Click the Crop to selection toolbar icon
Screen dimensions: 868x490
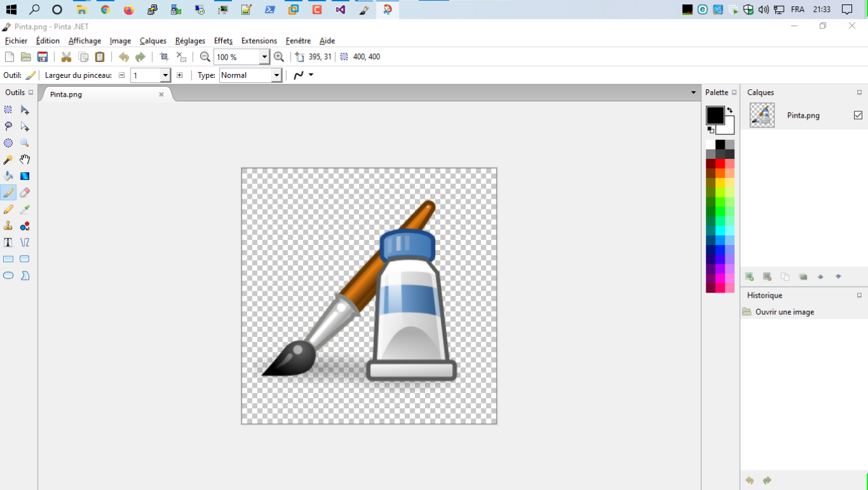point(164,57)
